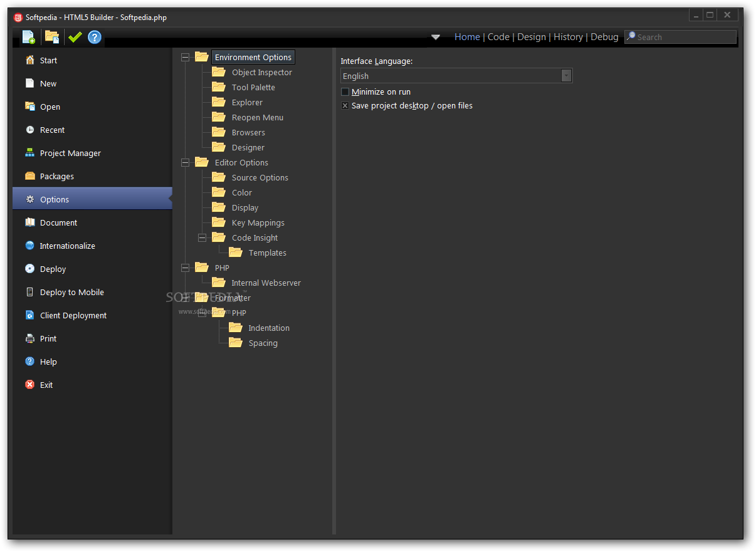Switch to the History view

(x=568, y=37)
